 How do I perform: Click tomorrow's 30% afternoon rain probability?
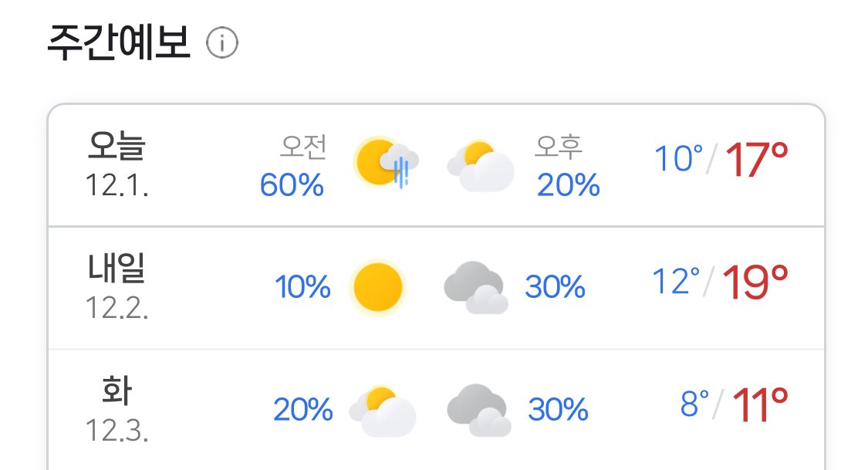tap(556, 287)
